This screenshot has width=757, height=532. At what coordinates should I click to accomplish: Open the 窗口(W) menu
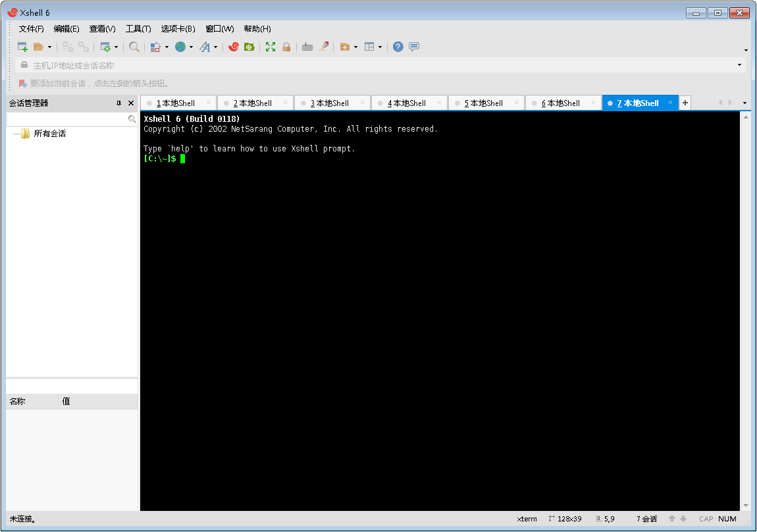point(220,29)
